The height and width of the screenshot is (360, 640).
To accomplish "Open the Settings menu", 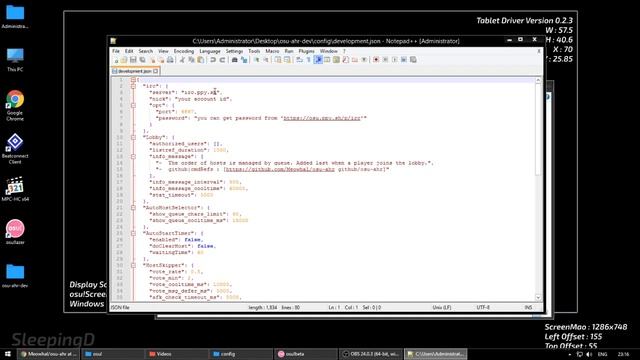I will pos(234,51).
